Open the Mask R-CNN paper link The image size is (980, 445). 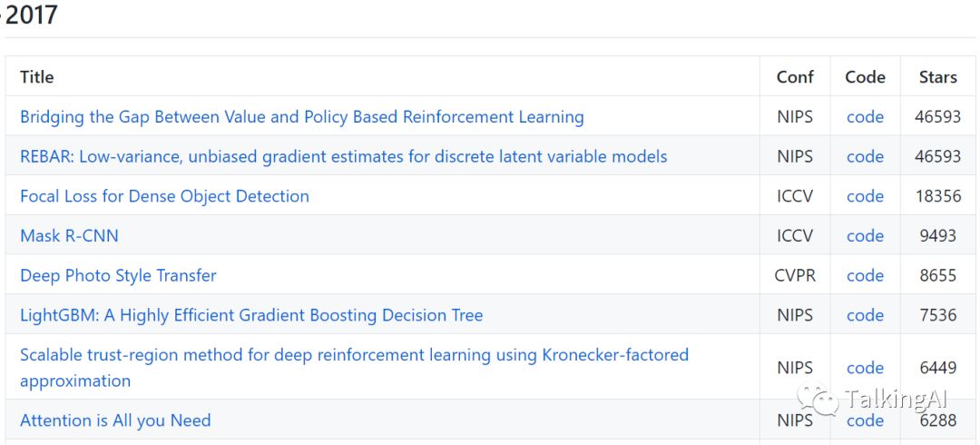click(x=69, y=236)
